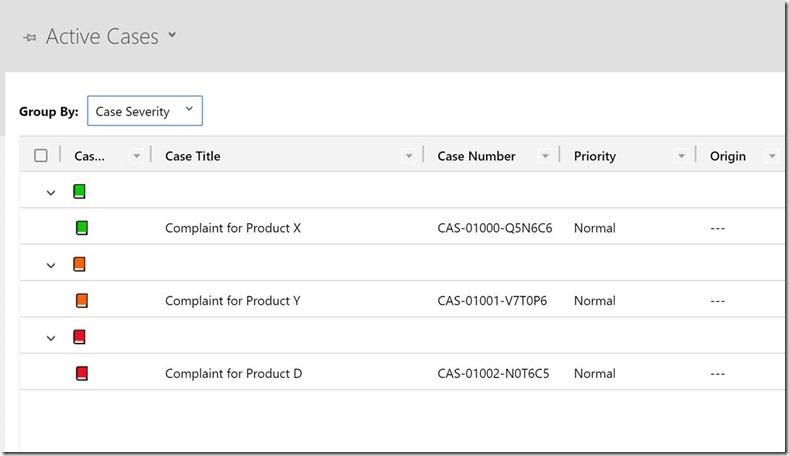Screen dimensions: 789x456
Task: Open the Complaint for Product X case
Action: pos(233,228)
